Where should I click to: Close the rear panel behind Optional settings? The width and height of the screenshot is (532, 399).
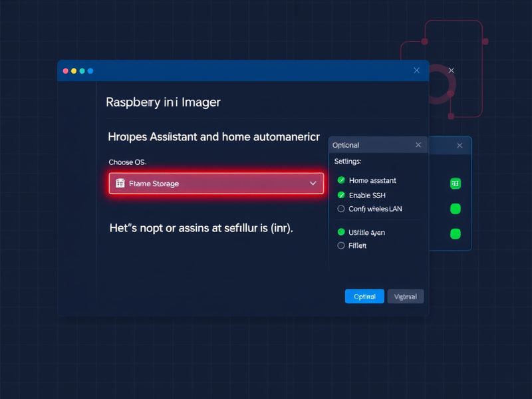[460, 146]
